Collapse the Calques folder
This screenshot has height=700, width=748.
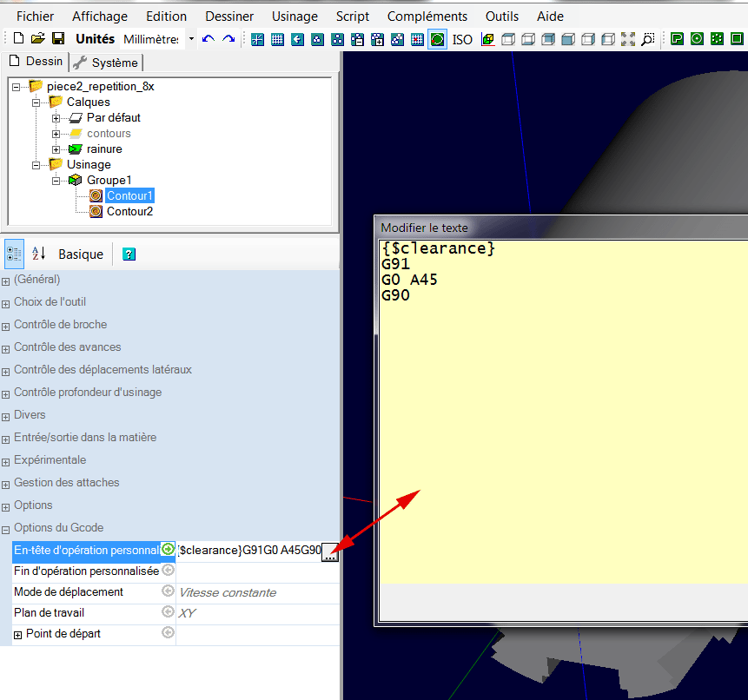(x=36, y=102)
